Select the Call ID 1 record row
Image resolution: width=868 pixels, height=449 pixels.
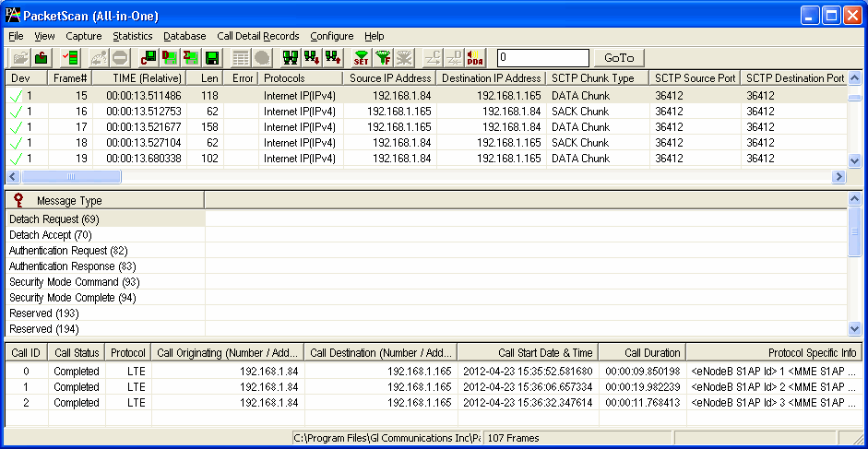(434, 386)
